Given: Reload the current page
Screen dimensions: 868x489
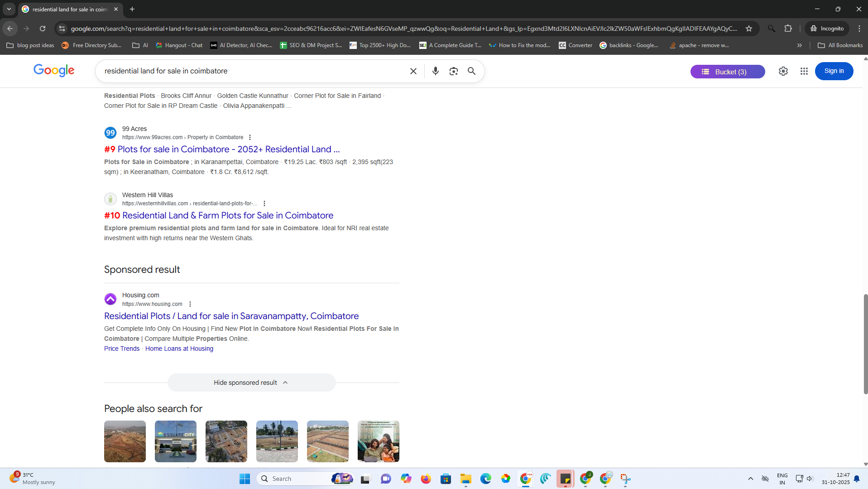Looking at the screenshot, I should coord(43,29).
